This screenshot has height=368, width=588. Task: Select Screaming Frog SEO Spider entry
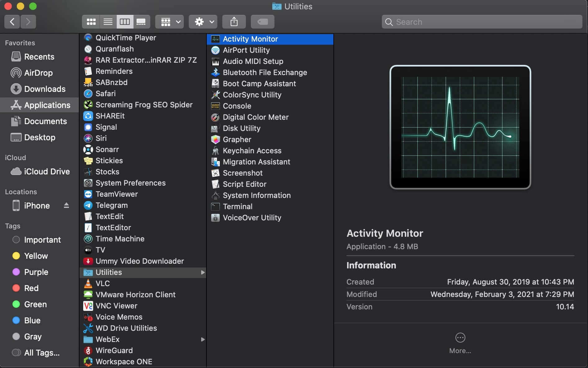point(143,105)
